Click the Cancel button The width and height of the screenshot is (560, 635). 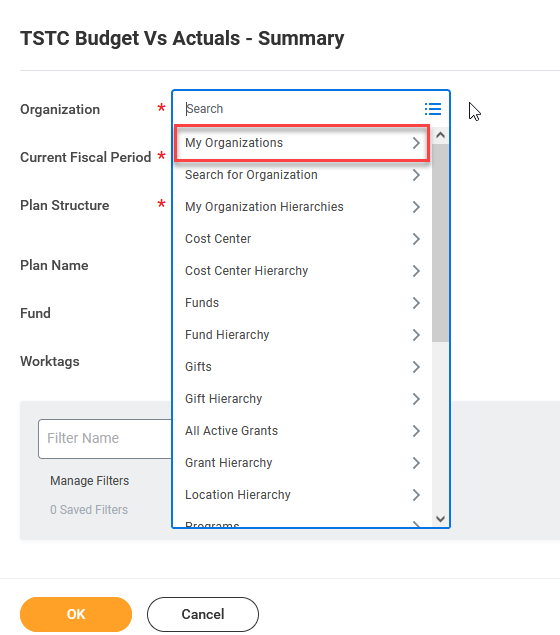point(203,614)
